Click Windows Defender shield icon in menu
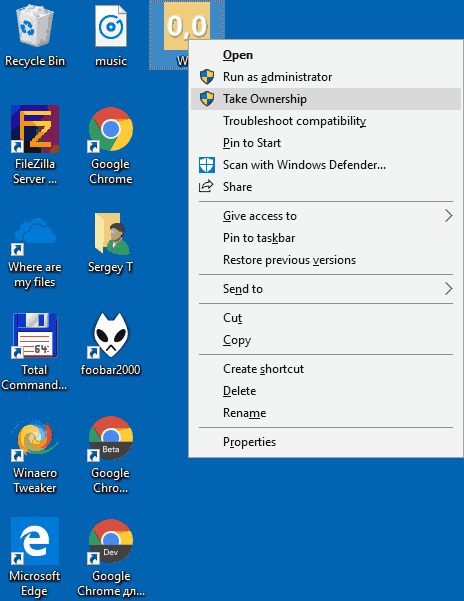This screenshot has height=601, width=464. (207, 165)
